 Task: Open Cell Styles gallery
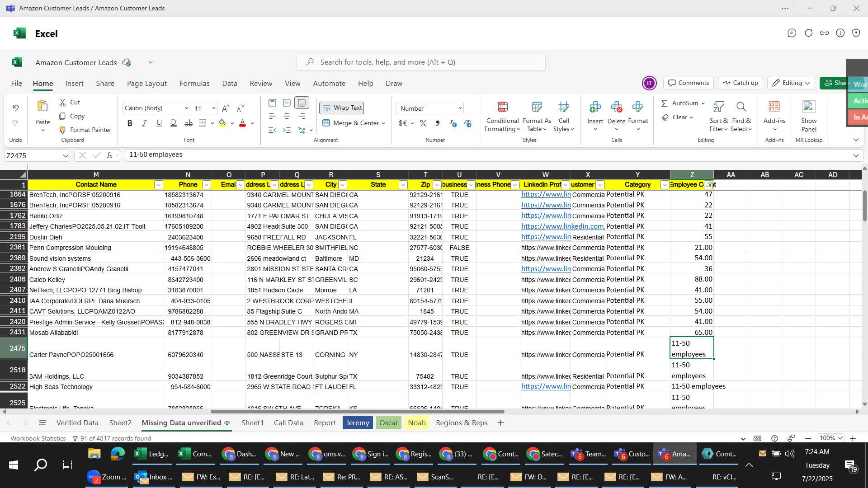click(x=563, y=117)
